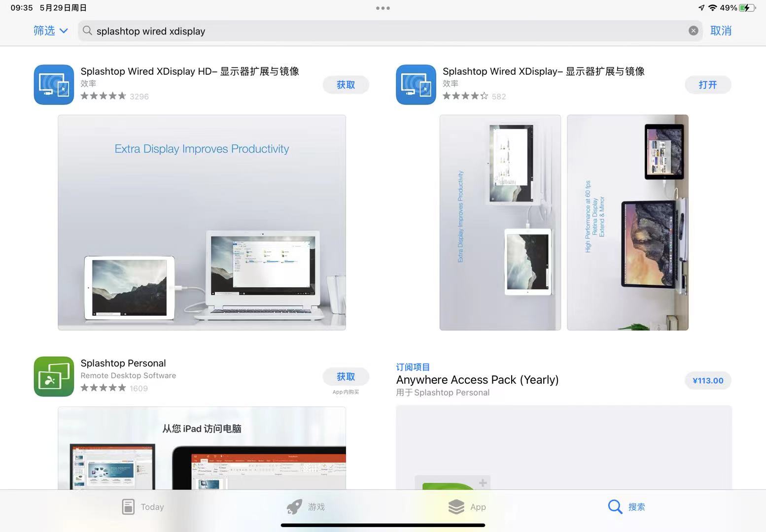Tap the battery status icon
The width and height of the screenshot is (766, 532).
(747, 8)
